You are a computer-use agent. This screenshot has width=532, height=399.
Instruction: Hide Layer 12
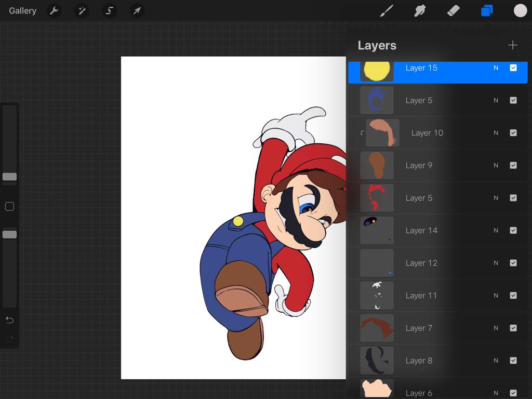[x=513, y=263]
